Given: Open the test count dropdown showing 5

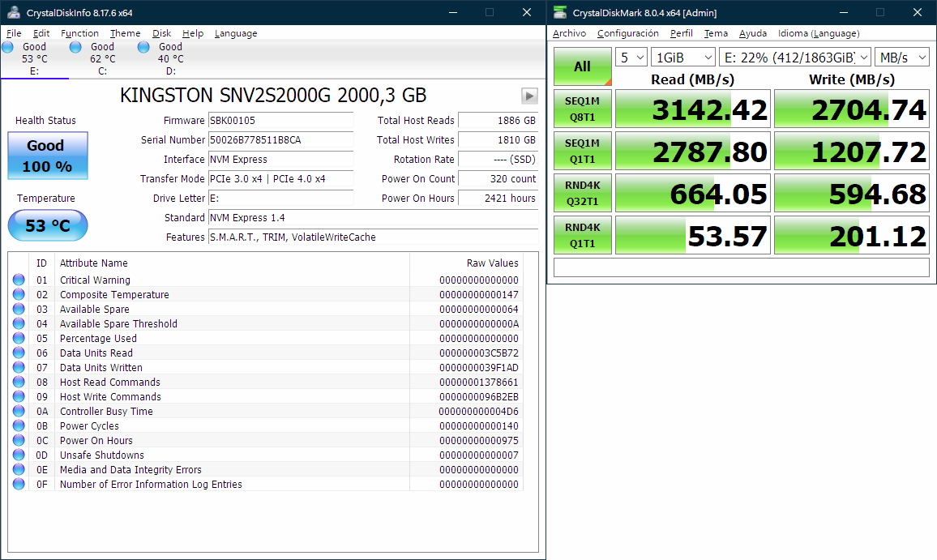Looking at the screenshot, I should click(x=631, y=58).
